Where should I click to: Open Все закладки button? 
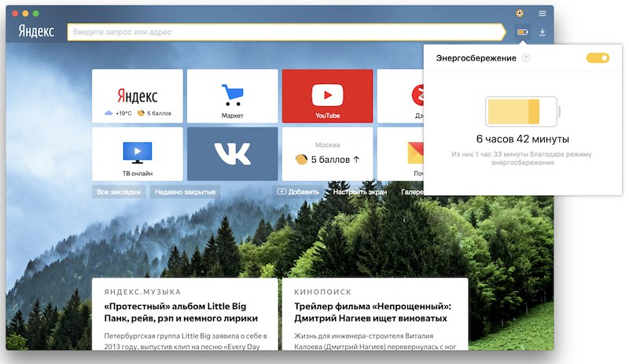[119, 192]
